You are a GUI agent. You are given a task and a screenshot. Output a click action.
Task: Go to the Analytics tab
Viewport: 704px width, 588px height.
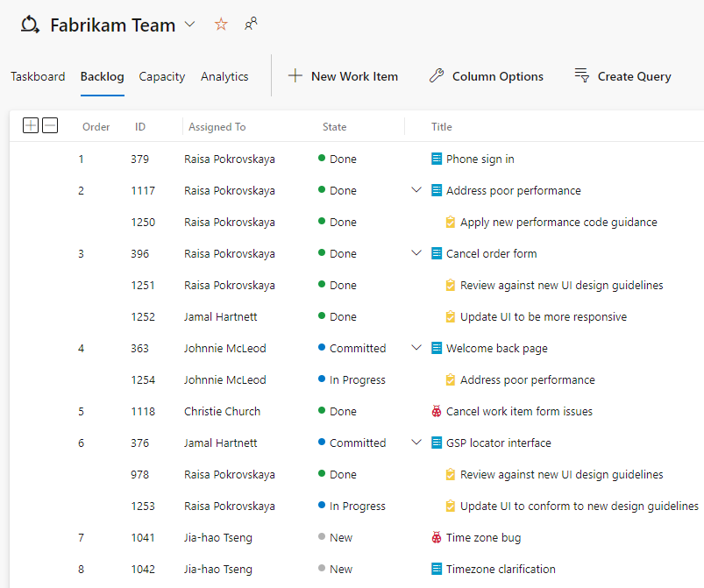coord(224,77)
